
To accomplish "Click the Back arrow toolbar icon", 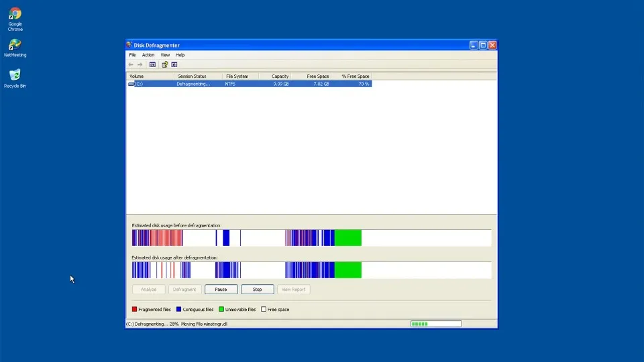I will (131, 64).
